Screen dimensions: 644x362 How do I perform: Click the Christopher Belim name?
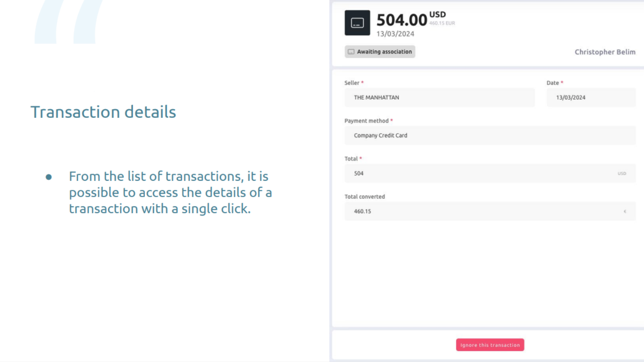click(605, 52)
